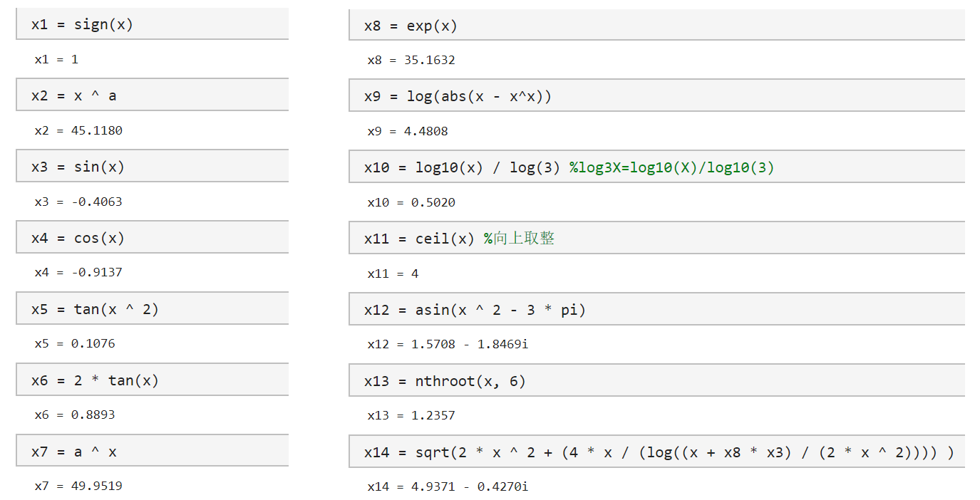980x500 pixels.
Task: Click the output x14 = 4.9371 - 0.4270i
Action: tap(448, 487)
